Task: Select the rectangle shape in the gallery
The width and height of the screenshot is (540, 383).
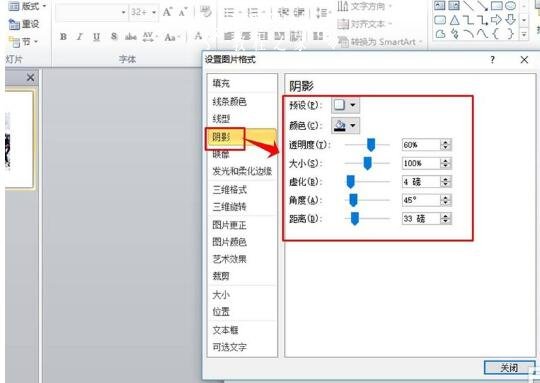Action: coord(497,6)
